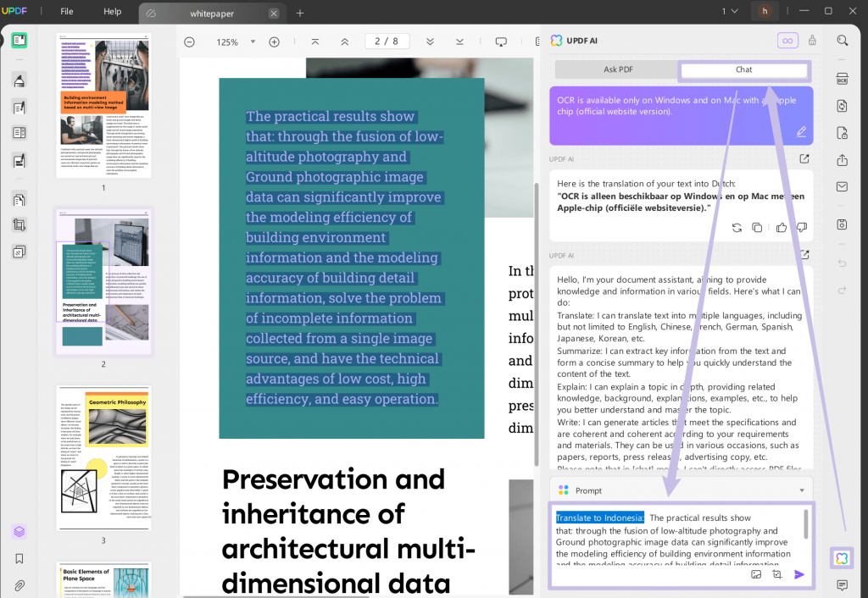The image size is (868, 598).
Task: Send the Translate to Indonesia prompt
Action: 798,575
